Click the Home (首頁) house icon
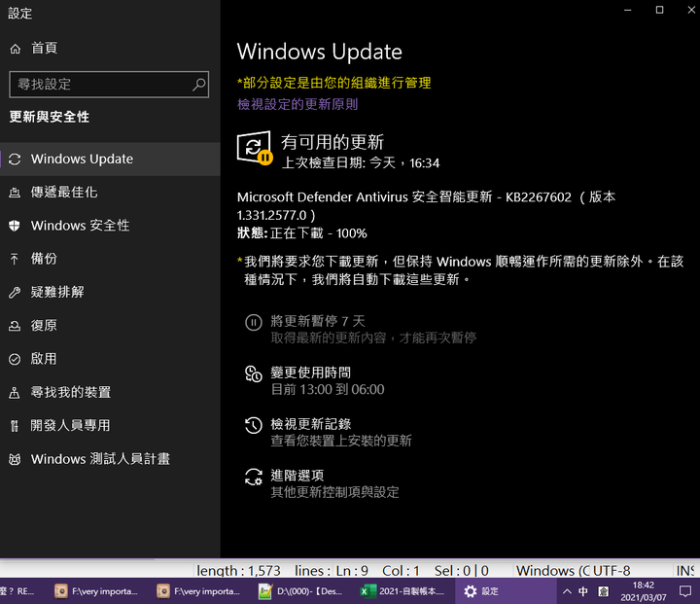This screenshot has width=700, height=604. [16, 49]
